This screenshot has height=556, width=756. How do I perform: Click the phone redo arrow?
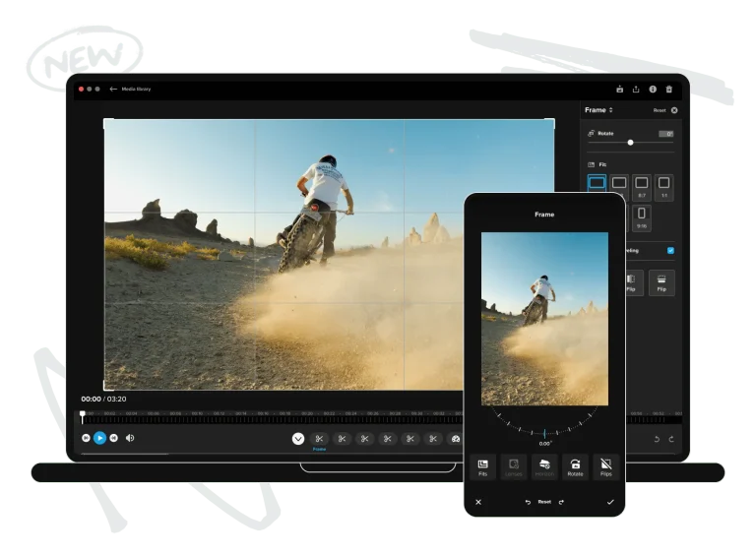coord(561,502)
